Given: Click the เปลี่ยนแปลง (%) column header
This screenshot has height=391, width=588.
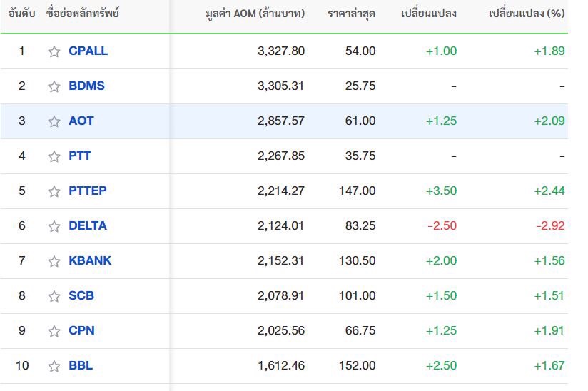Looking at the screenshot, I should (527, 14).
